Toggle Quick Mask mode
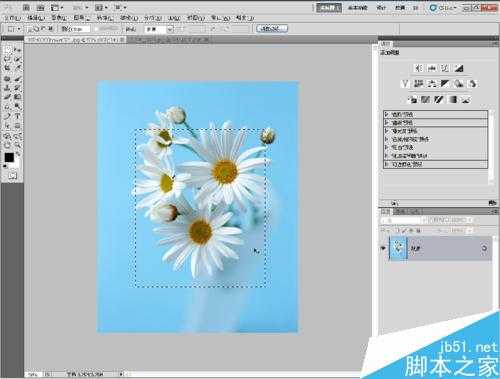The height and width of the screenshot is (379, 500). [12, 176]
